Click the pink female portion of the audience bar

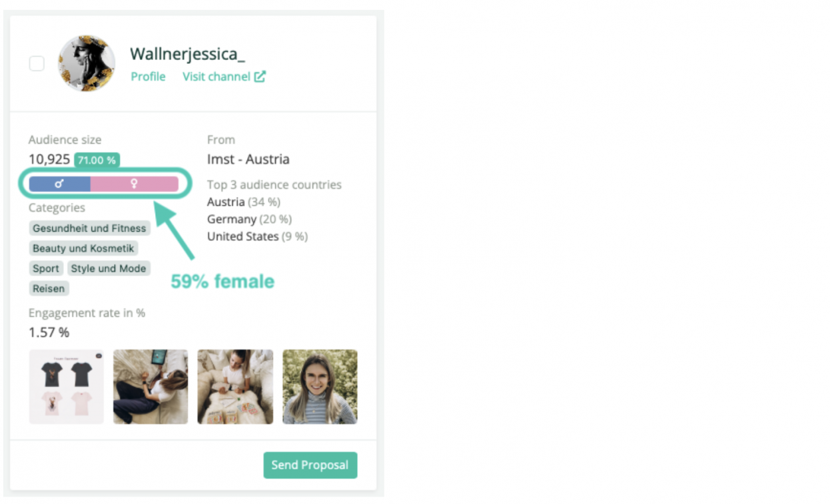(x=134, y=184)
